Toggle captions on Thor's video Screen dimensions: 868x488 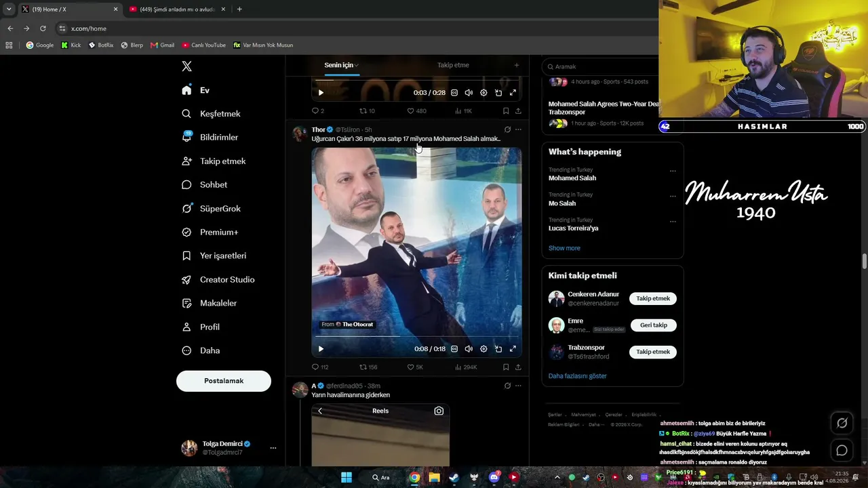tap(454, 349)
